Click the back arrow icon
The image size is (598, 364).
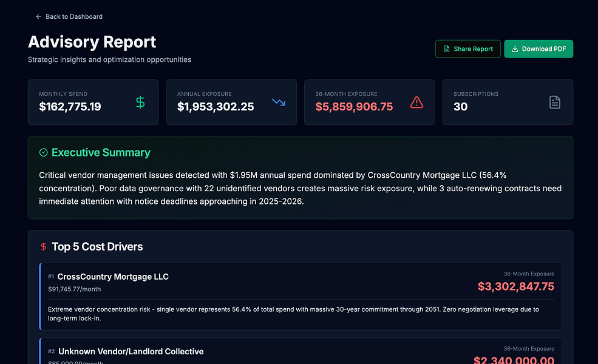click(x=38, y=17)
